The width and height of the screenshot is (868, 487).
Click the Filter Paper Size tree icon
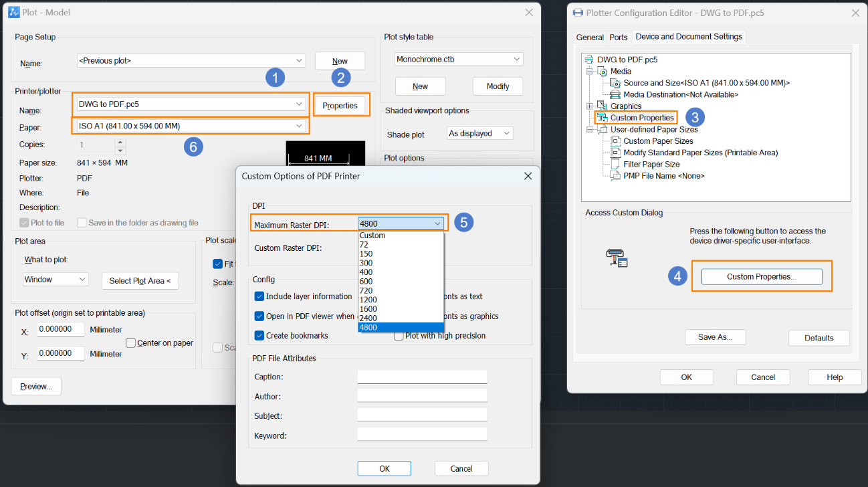615,165
